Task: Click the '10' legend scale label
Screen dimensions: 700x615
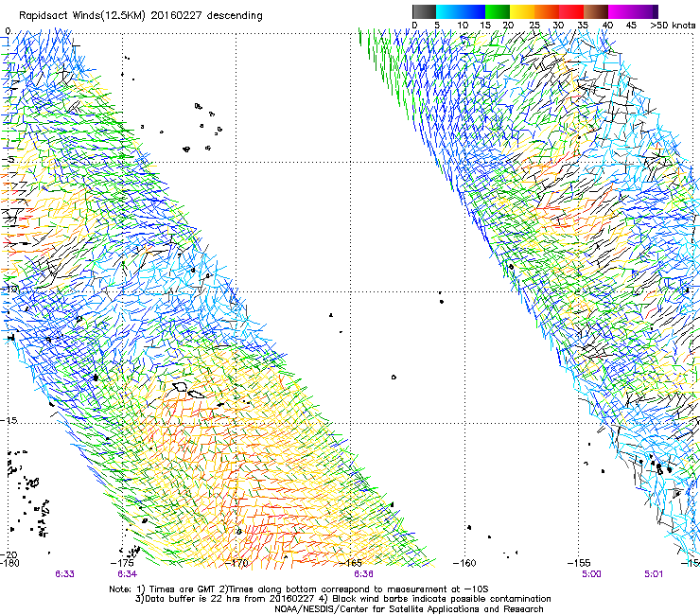Action: click(x=463, y=26)
